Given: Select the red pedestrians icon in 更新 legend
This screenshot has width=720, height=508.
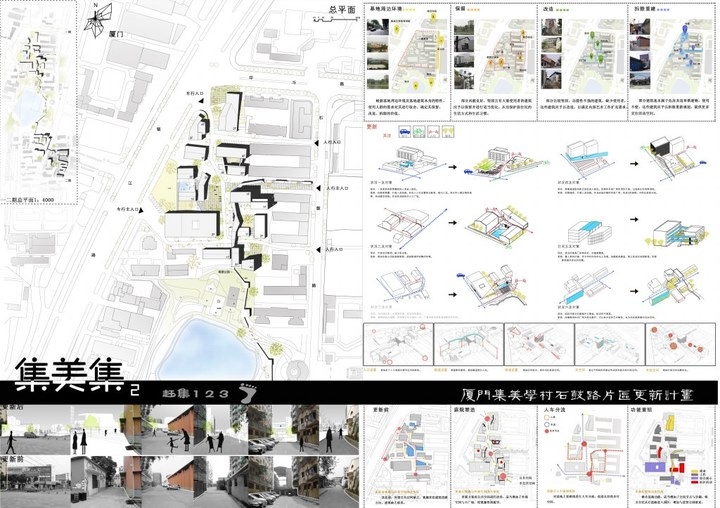Looking at the screenshot, I should 433,131.
